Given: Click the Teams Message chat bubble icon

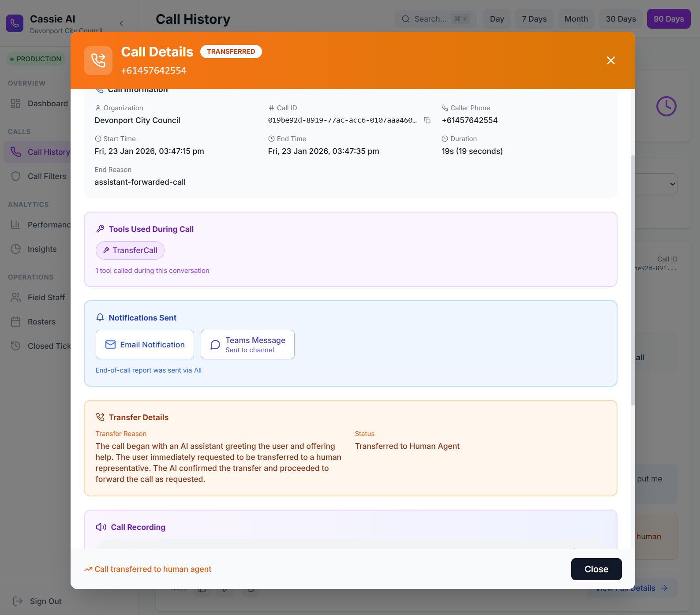Looking at the screenshot, I should point(215,345).
